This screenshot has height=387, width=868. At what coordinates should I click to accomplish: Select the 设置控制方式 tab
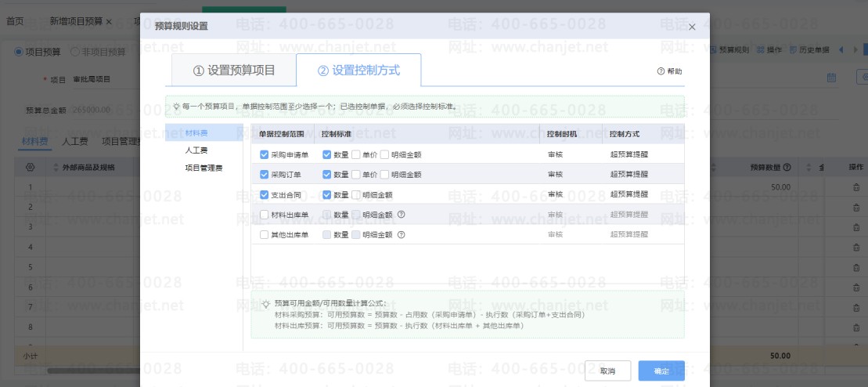pyautogui.click(x=358, y=71)
